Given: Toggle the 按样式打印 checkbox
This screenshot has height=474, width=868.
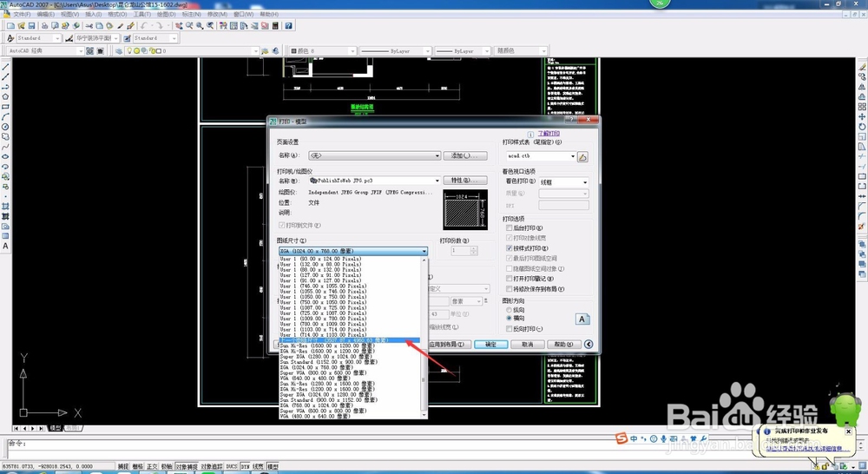Looking at the screenshot, I should [510, 248].
